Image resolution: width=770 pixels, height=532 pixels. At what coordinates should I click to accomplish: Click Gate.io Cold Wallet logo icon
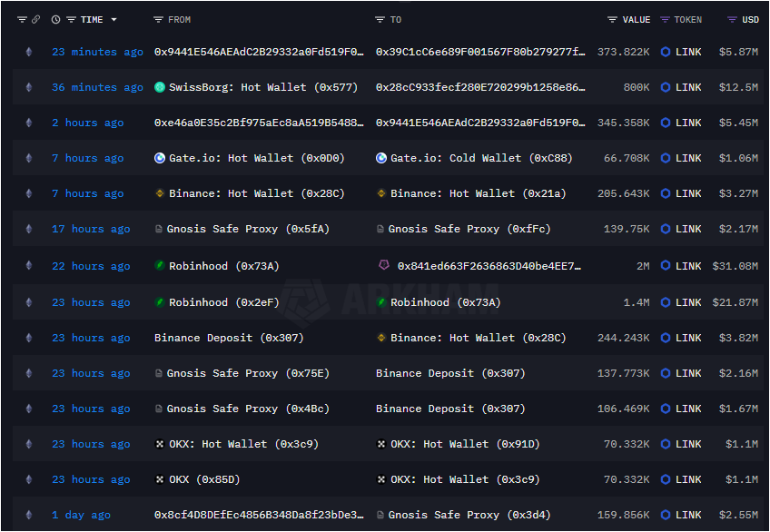pyautogui.click(x=381, y=158)
